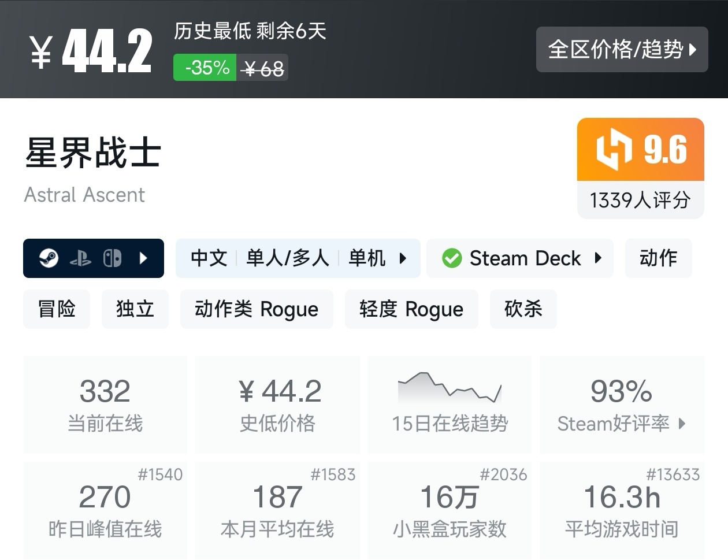Click the #1540 ranking label
Screen dimensions: 728x560
point(160,475)
